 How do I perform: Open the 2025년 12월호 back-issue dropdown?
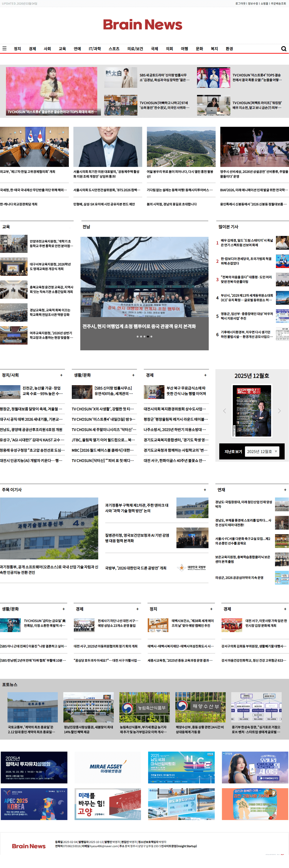pos(262,451)
